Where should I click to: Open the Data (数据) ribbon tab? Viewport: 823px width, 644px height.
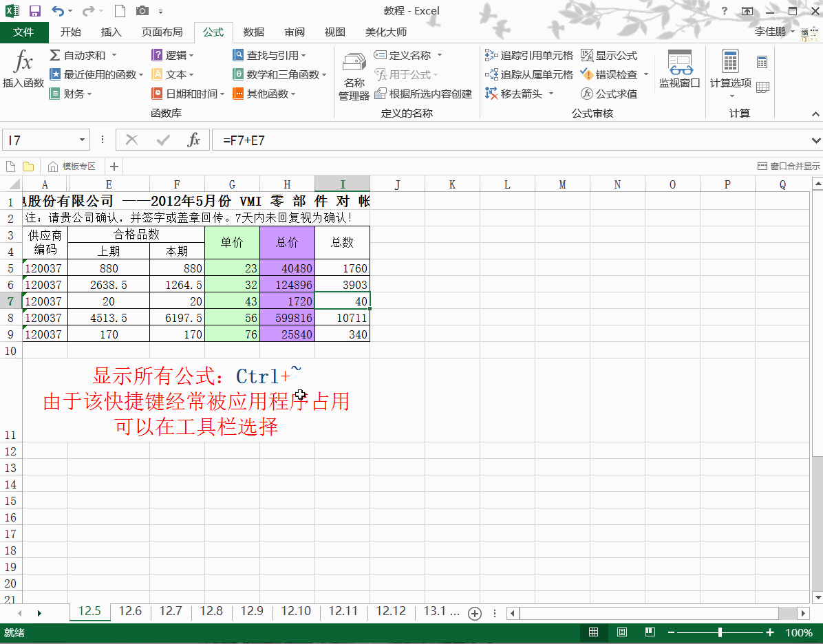[253, 32]
